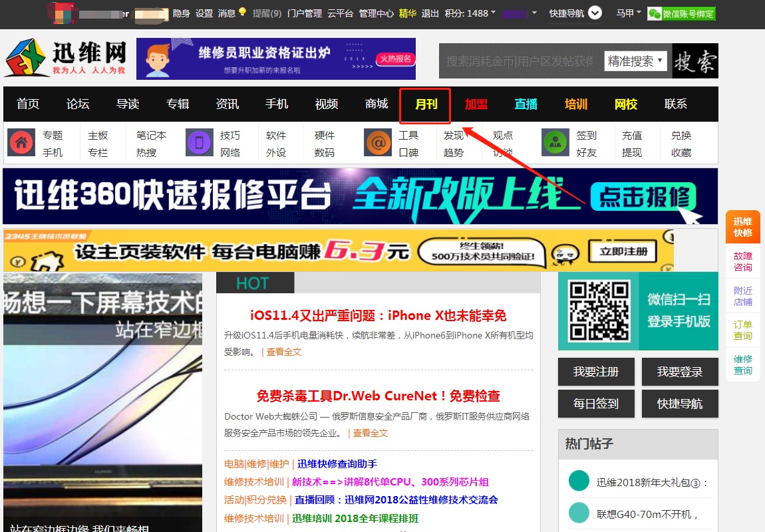
Task: Click the red home icon in sub-navigation
Action: point(21,142)
